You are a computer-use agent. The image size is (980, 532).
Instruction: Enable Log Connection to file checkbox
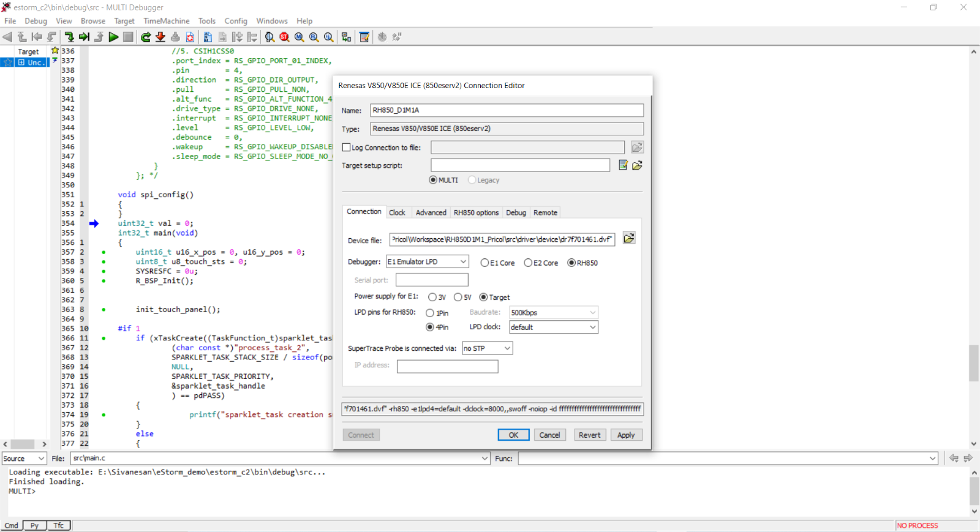coord(346,148)
